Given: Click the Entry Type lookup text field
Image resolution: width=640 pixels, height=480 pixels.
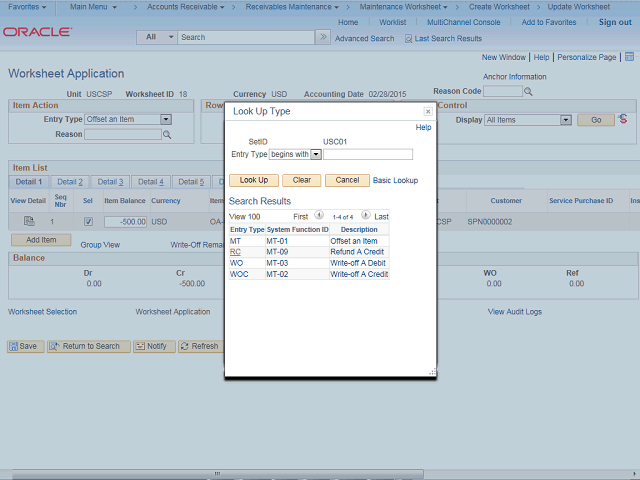Looking at the screenshot, I should click(368, 154).
